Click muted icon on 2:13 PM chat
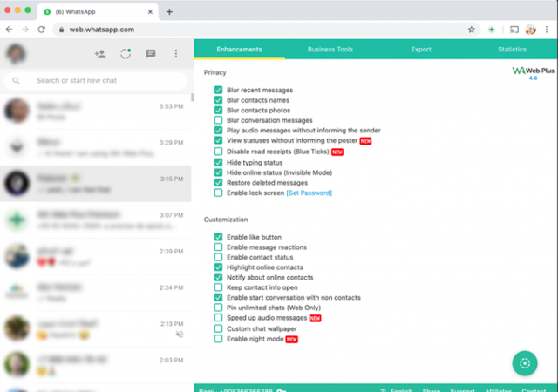Viewport: 558px width, 392px height. 180,334
